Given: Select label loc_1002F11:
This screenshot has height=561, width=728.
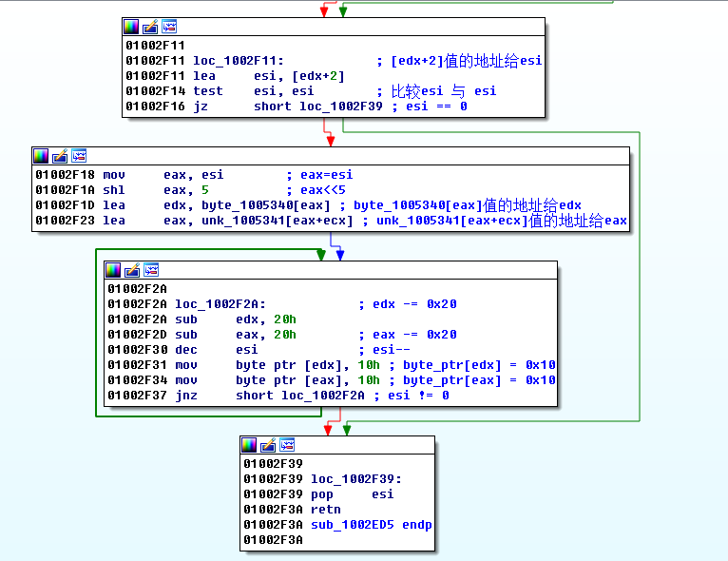Looking at the screenshot, I should tap(239, 60).
